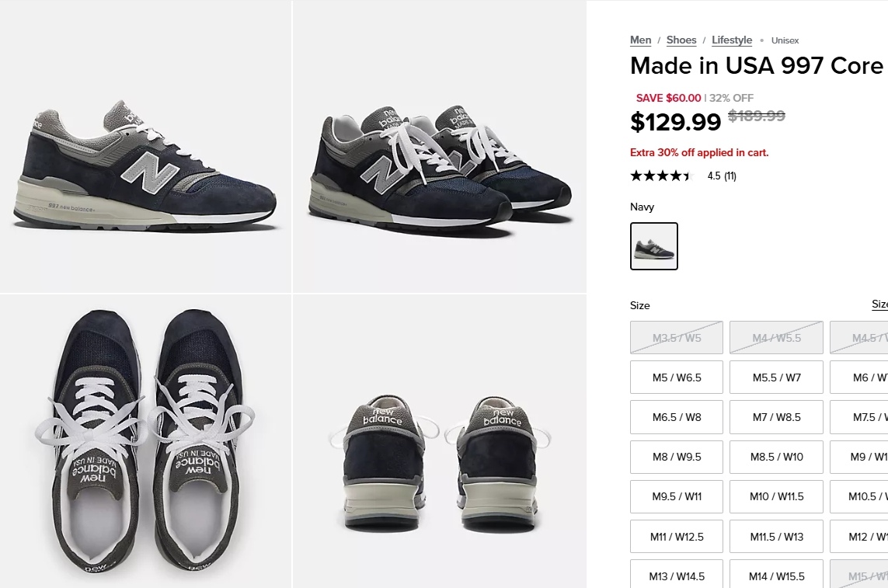This screenshot has height=588, width=888.
Task: Go to the Men breadcrumb
Action: (640, 40)
